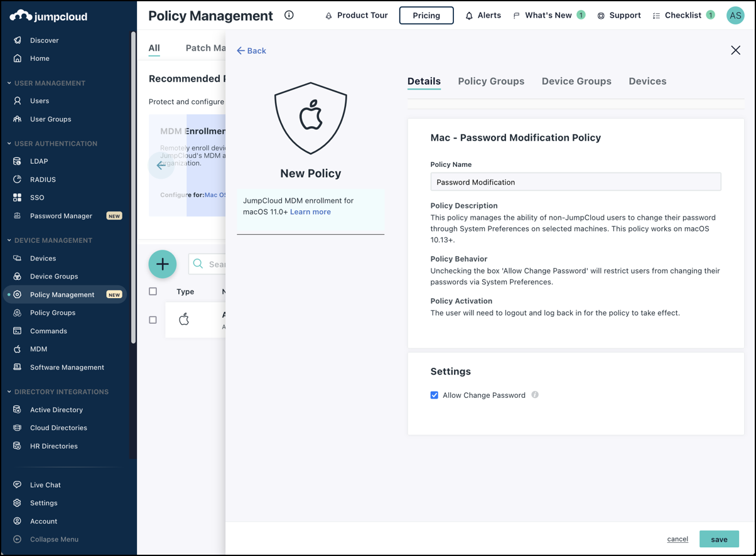The width and height of the screenshot is (756, 556).
Task: Open the MDM section
Action: (39, 349)
